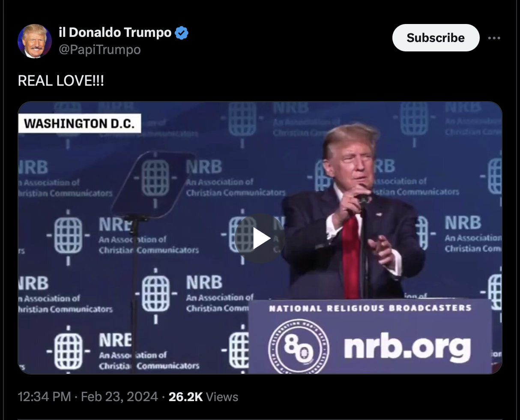This screenshot has width=520, height=420.
Task: Click the nrb.org text on the podium
Action: 407,347
